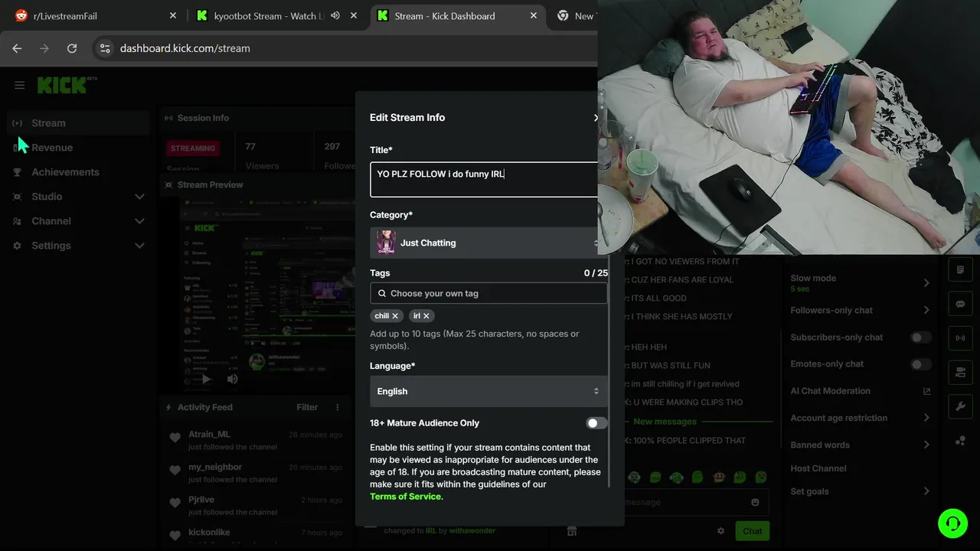The image size is (980, 551).
Task: Click the Just Chatting category thumbnail
Action: point(386,243)
